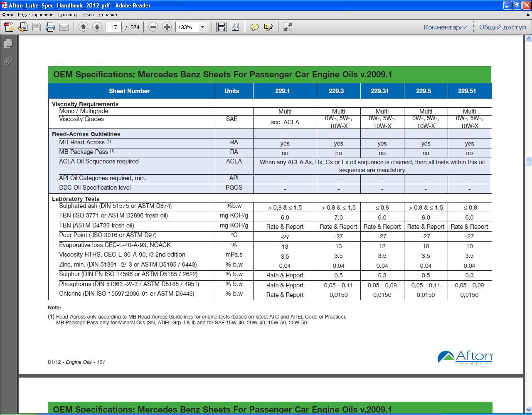Open the page thumbnails panel
532x415 pixels.
(8, 43)
